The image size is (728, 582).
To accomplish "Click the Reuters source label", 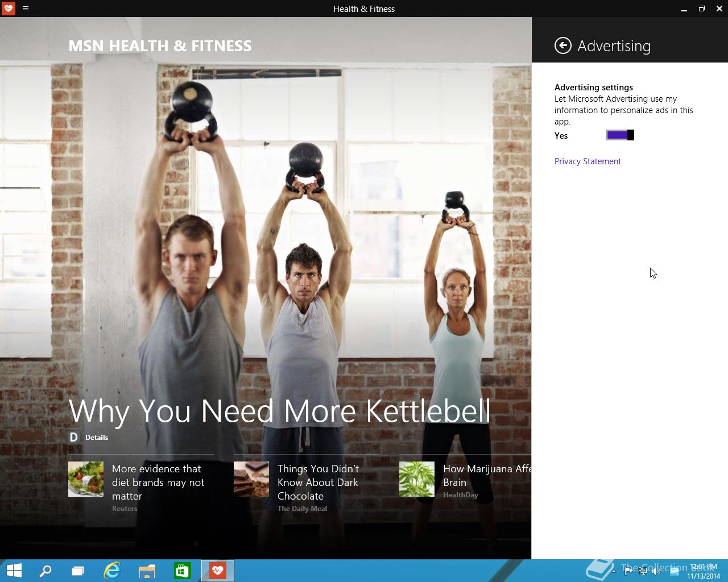I will pos(125,509).
